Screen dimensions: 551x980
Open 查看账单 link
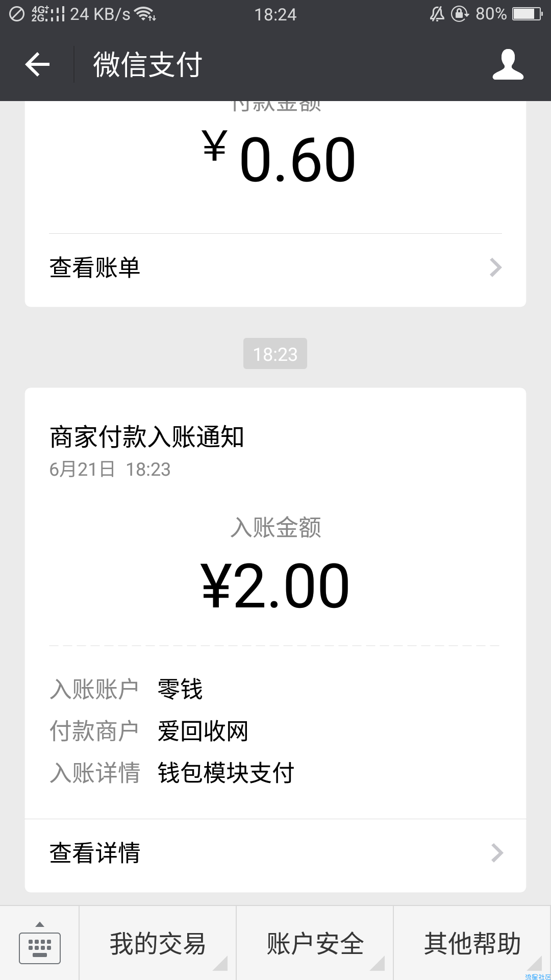point(275,267)
